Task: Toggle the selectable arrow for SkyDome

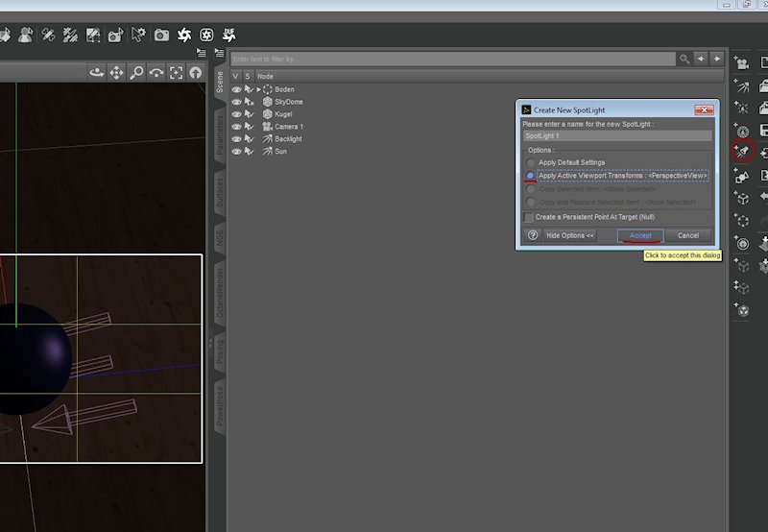Action: pos(250,102)
